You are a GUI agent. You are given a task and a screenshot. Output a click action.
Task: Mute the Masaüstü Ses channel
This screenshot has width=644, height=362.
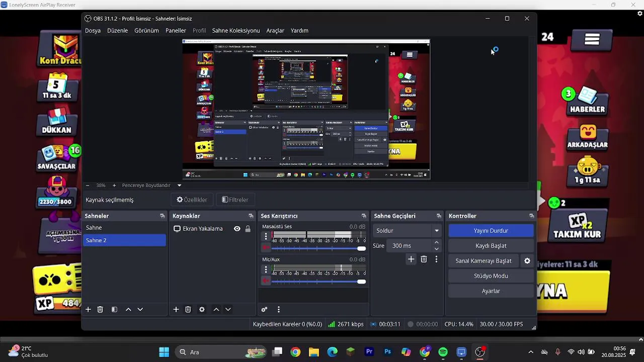tap(266, 248)
